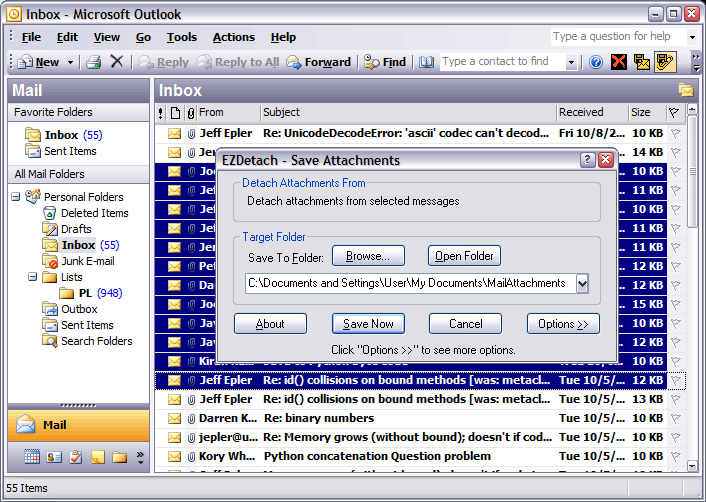The image size is (706, 502).
Task: Click the About button in EZDetach
Action: click(x=270, y=324)
